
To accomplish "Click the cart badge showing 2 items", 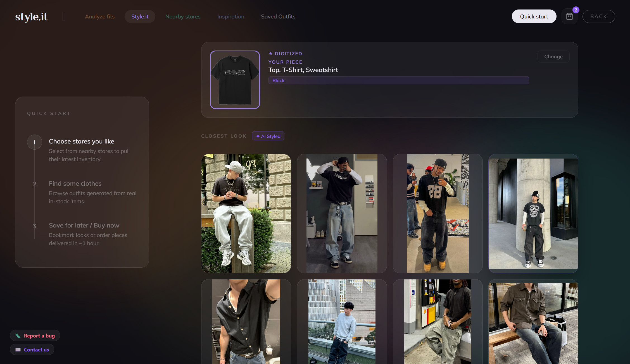I will 576,10.
